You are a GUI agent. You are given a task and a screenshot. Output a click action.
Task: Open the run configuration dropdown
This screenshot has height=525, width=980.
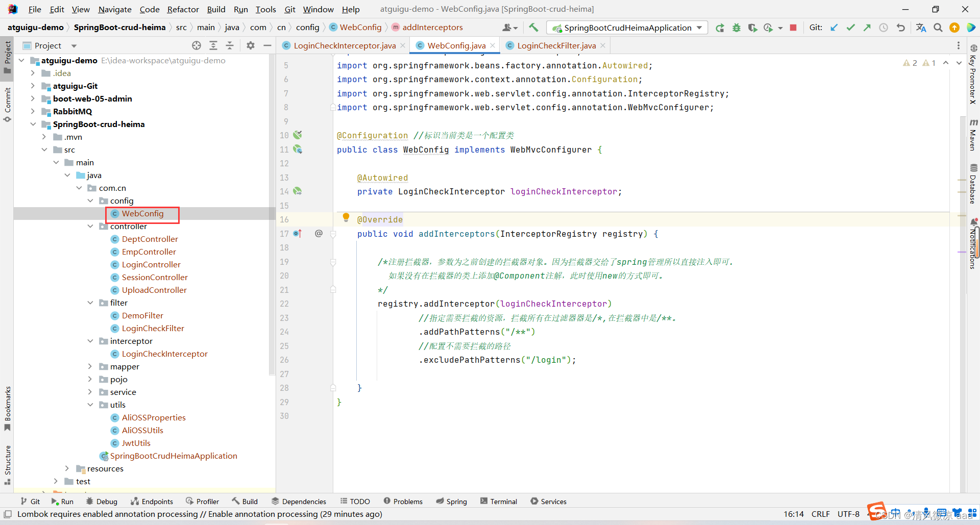click(627, 28)
